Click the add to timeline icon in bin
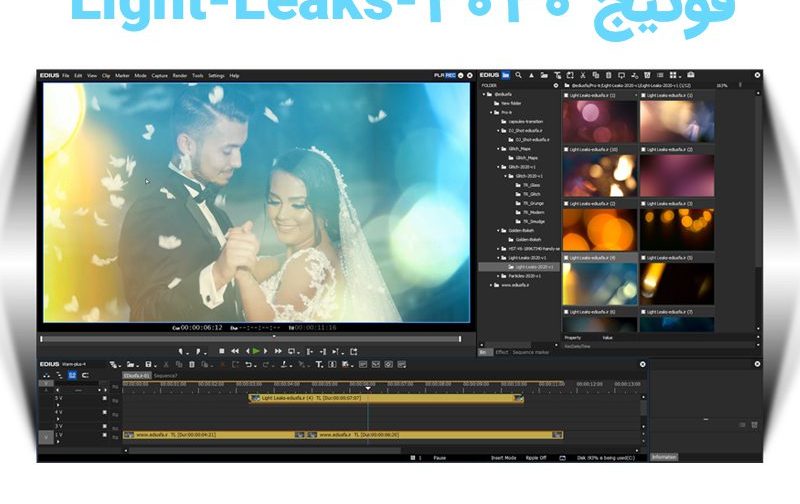Image resolution: width=800 pixels, height=504 pixels. [634, 75]
